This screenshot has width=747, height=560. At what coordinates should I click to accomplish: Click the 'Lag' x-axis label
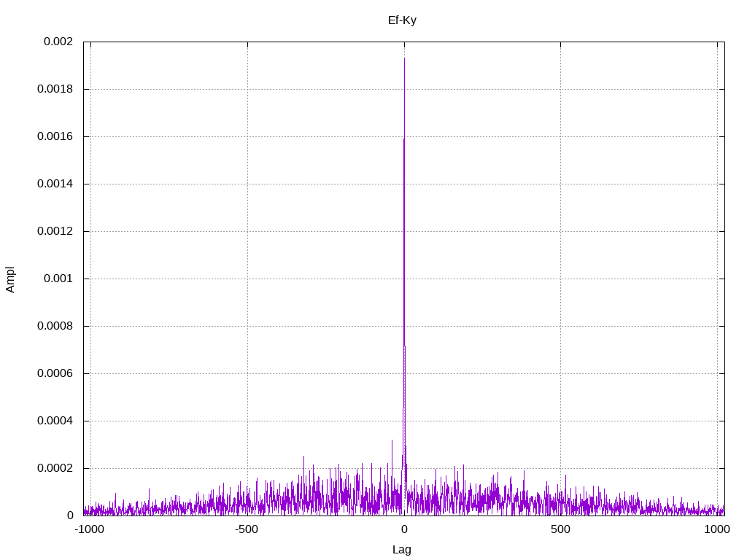[x=402, y=550]
